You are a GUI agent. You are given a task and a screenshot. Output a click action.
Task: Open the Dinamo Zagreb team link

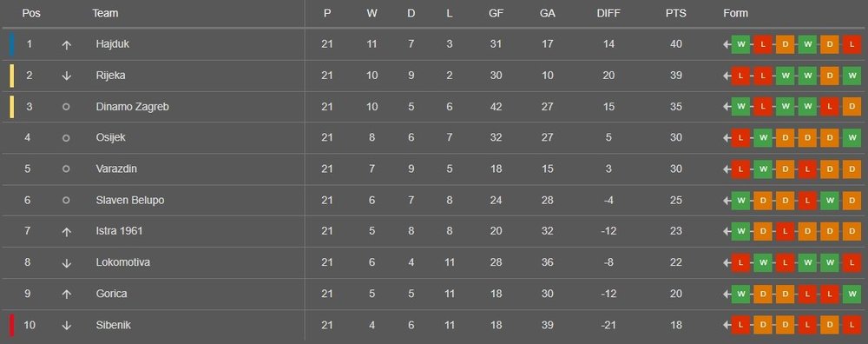coord(132,107)
